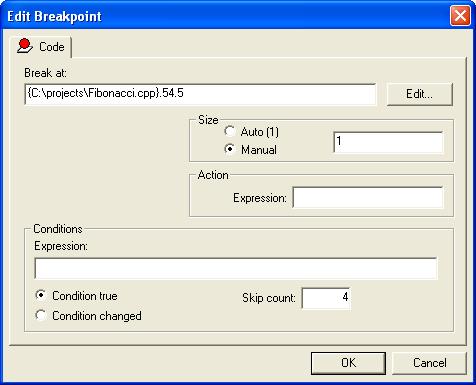Click the Action Expression field
476x385 pixels.
pos(368,197)
